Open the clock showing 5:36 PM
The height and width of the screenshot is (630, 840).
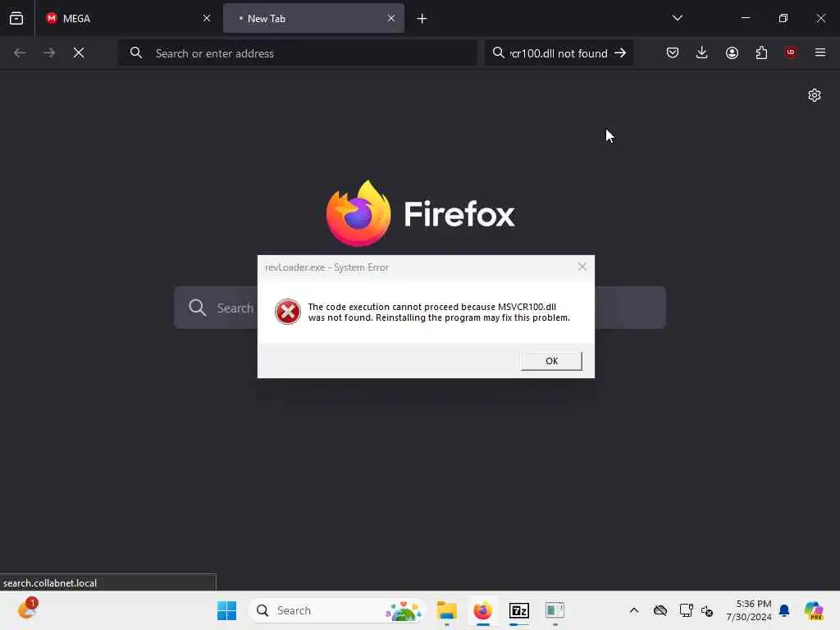(x=748, y=610)
